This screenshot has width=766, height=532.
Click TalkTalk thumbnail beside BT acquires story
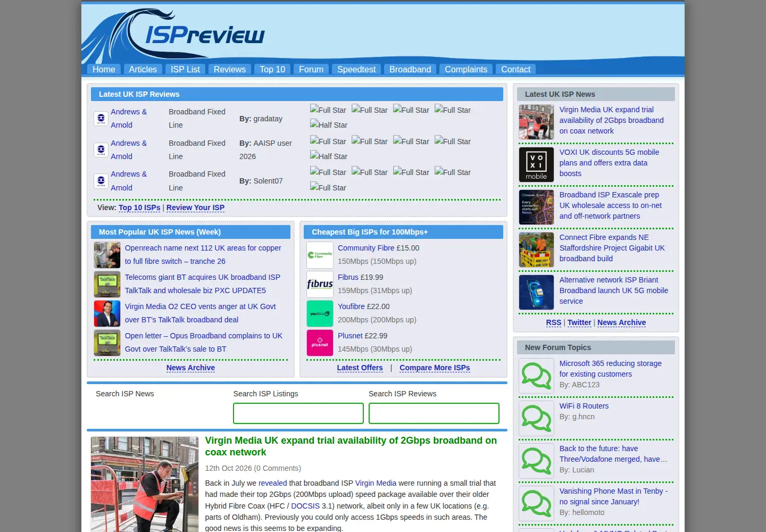coord(107,284)
